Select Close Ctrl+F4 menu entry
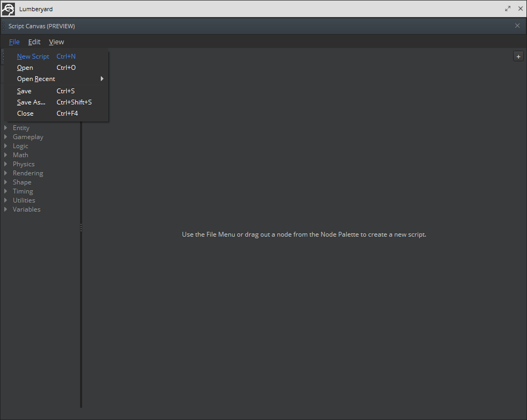The height and width of the screenshot is (420, 527). pos(56,114)
